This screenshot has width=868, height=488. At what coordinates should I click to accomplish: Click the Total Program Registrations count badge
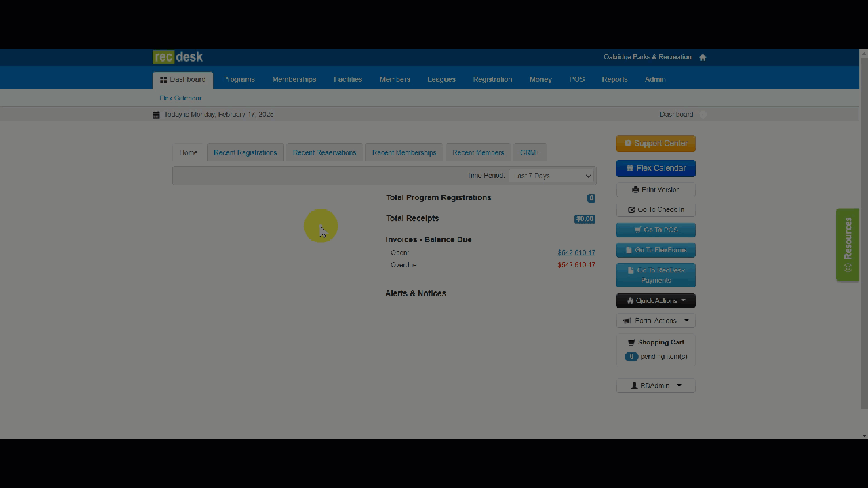pos(591,198)
